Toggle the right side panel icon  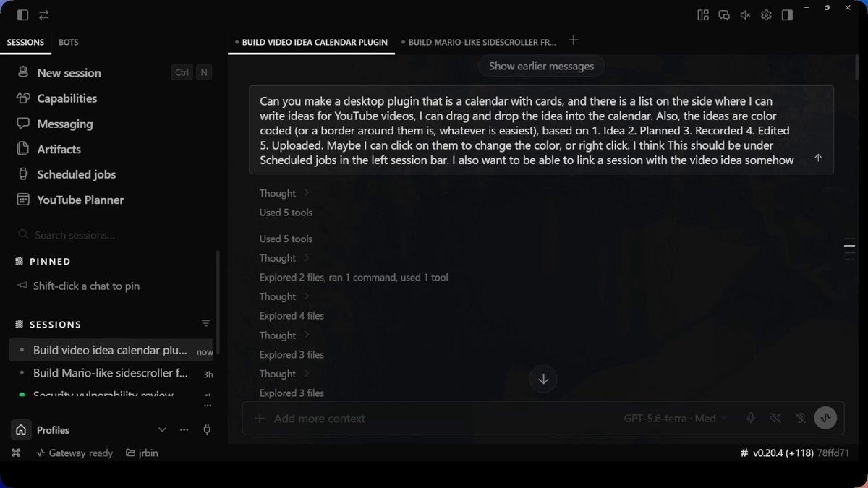(x=787, y=15)
